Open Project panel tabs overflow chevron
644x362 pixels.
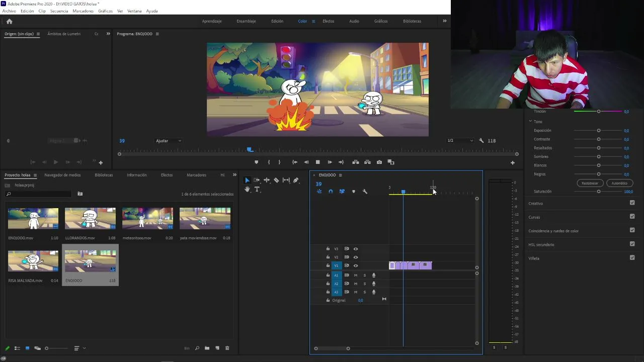point(234,175)
